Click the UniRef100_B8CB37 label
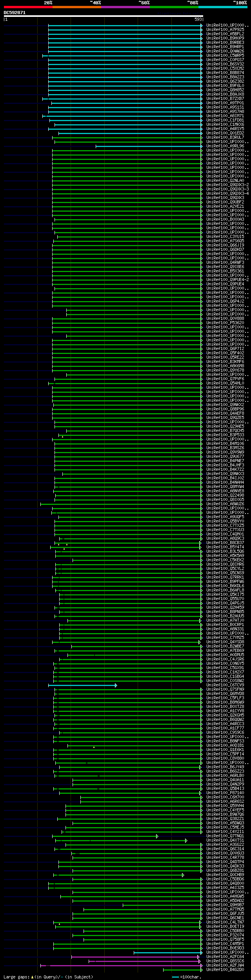Image resolution: width=251 pixels, height=980 pixels. click(225, 543)
